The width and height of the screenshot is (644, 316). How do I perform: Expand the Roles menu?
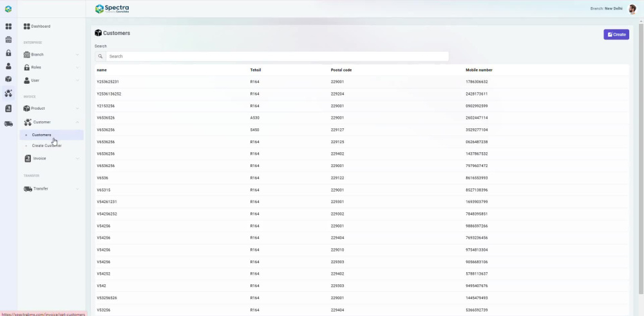click(52, 68)
